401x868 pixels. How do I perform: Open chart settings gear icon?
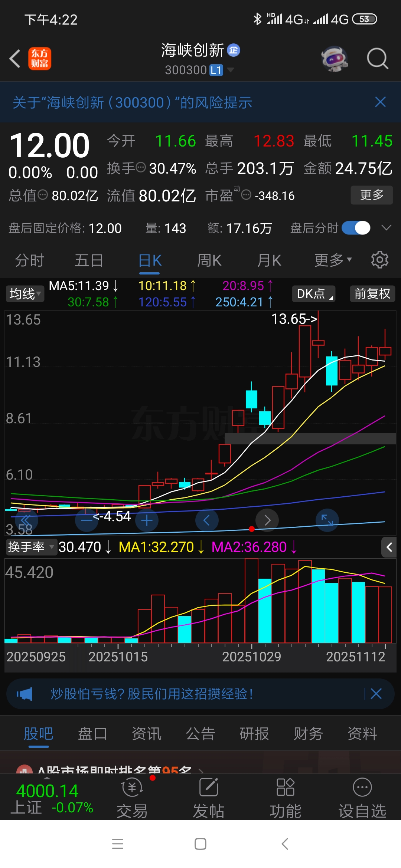click(379, 260)
